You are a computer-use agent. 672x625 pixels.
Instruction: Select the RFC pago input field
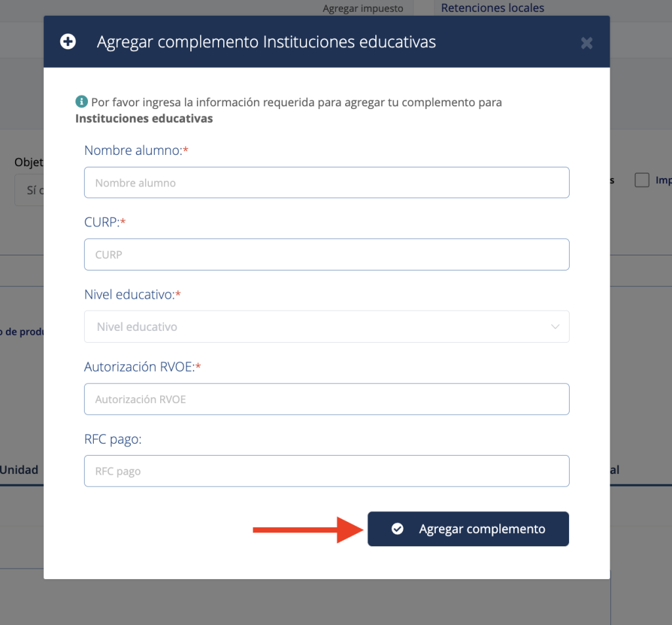click(326, 471)
